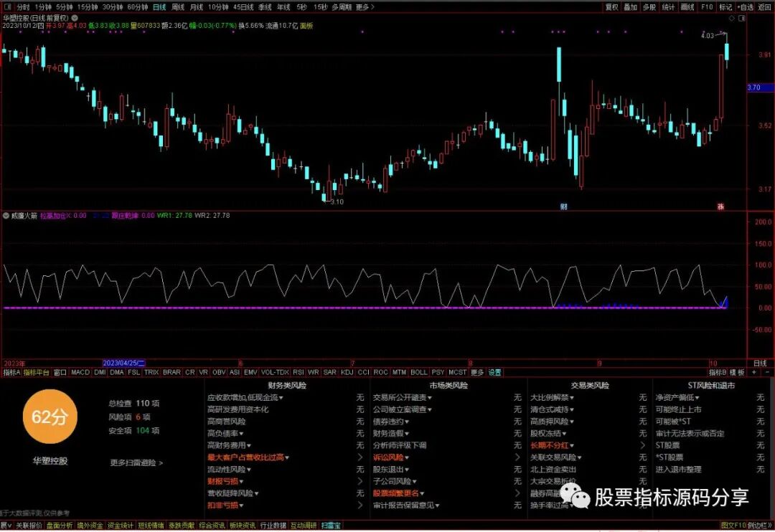Click the 统计 statistics button
This screenshot has width=775, height=532.
click(x=668, y=7)
